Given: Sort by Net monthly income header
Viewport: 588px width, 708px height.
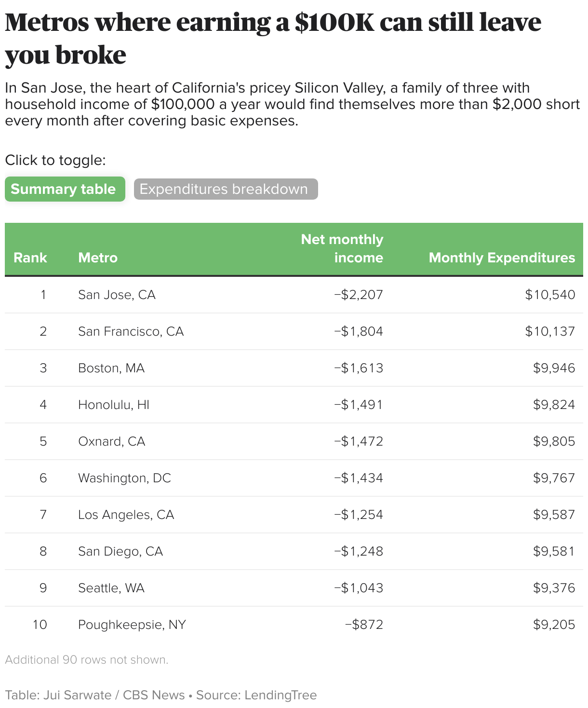Looking at the screenshot, I should [342, 249].
